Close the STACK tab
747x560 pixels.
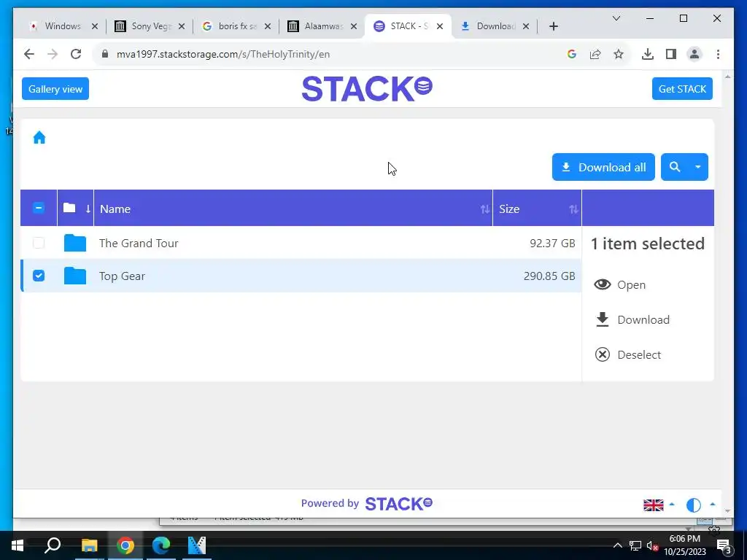[440, 26]
